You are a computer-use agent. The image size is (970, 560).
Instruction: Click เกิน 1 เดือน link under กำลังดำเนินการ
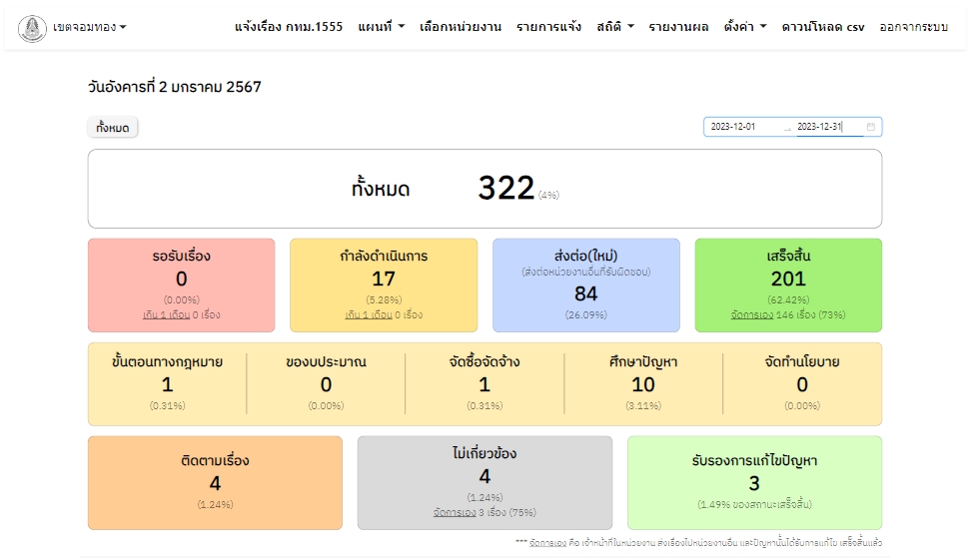click(368, 314)
